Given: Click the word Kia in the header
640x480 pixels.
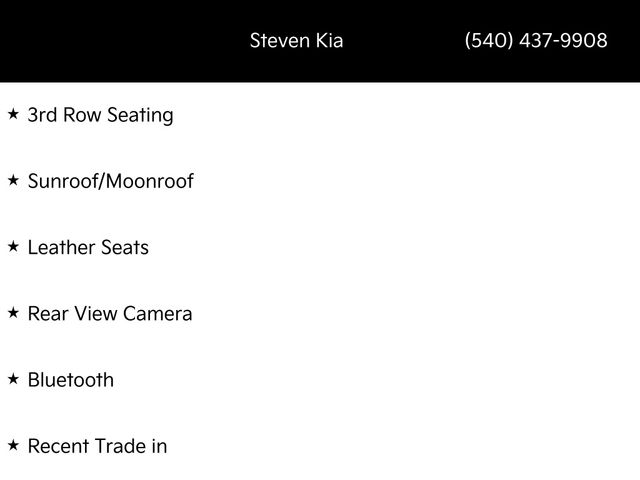Looking at the screenshot, I should pyautogui.click(x=328, y=41).
